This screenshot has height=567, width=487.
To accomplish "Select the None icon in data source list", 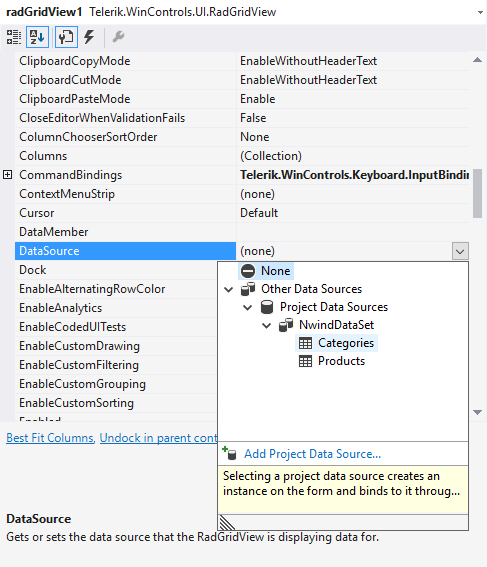I will tap(248, 271).
